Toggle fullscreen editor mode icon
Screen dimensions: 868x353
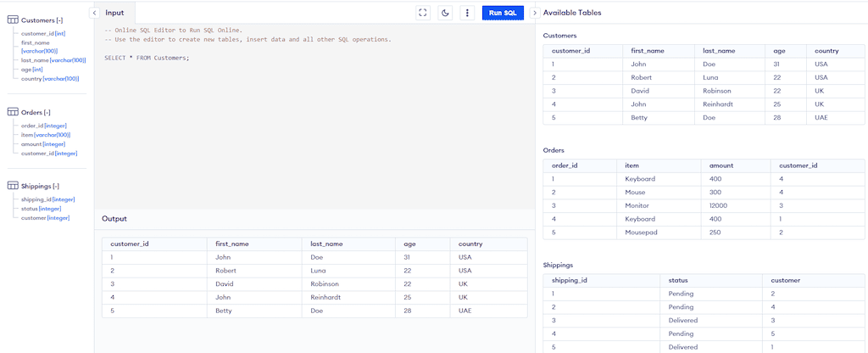[x=423, y=13]
